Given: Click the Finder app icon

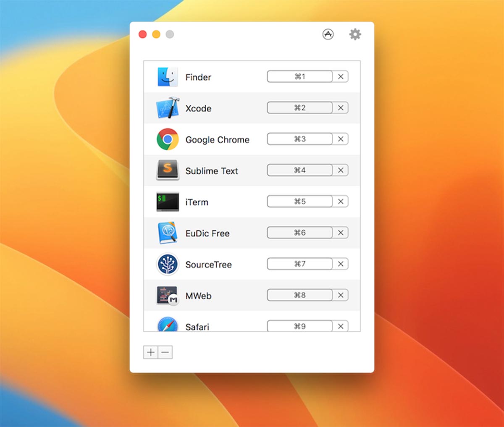Looking at the screenshot, I should click(x=168, y=77).
